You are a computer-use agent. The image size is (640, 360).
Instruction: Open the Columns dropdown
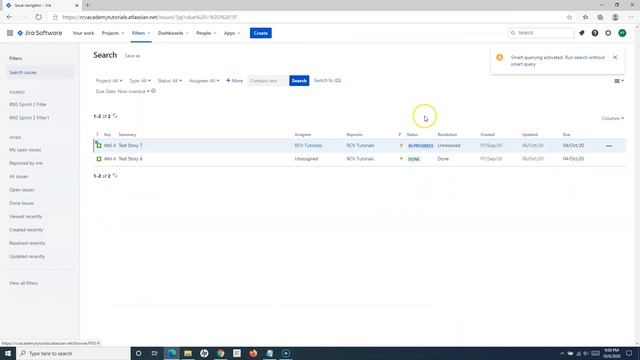pyautogui.click(x=612, y=118)
